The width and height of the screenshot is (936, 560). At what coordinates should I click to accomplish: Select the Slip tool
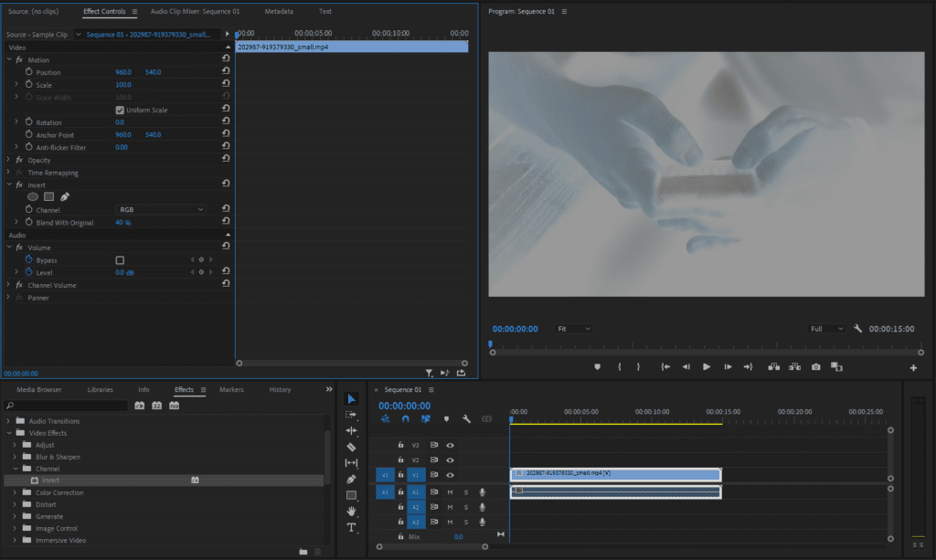click(351, 463)
